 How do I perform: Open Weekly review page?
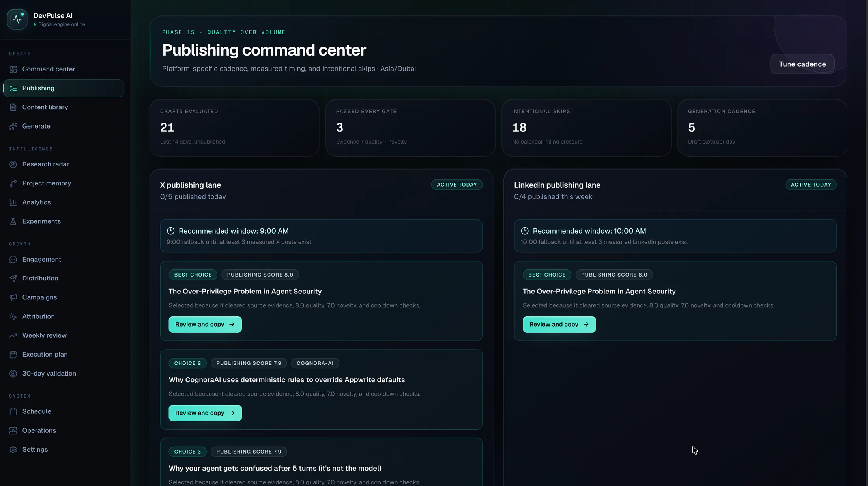click(64, 335)
